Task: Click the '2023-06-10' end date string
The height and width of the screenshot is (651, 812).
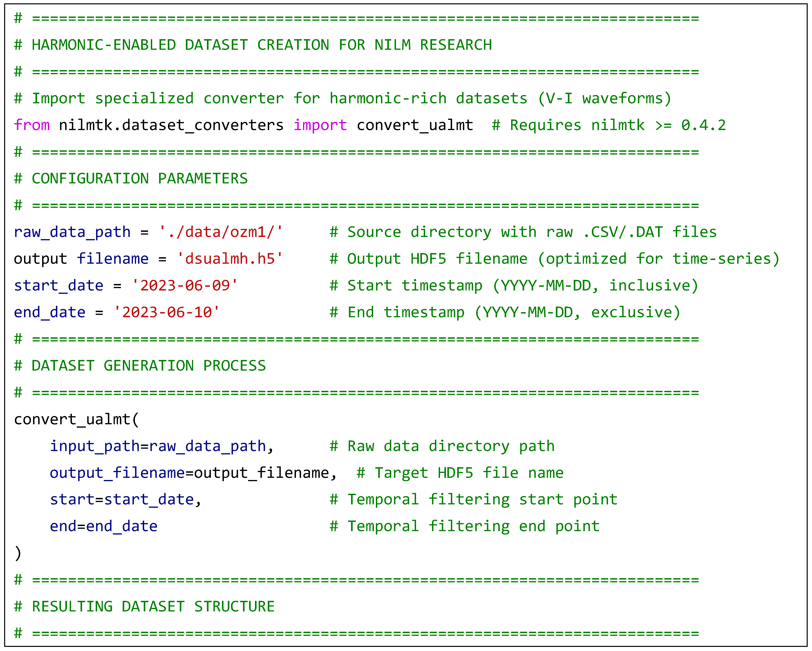Action: [x=166, y=312]
